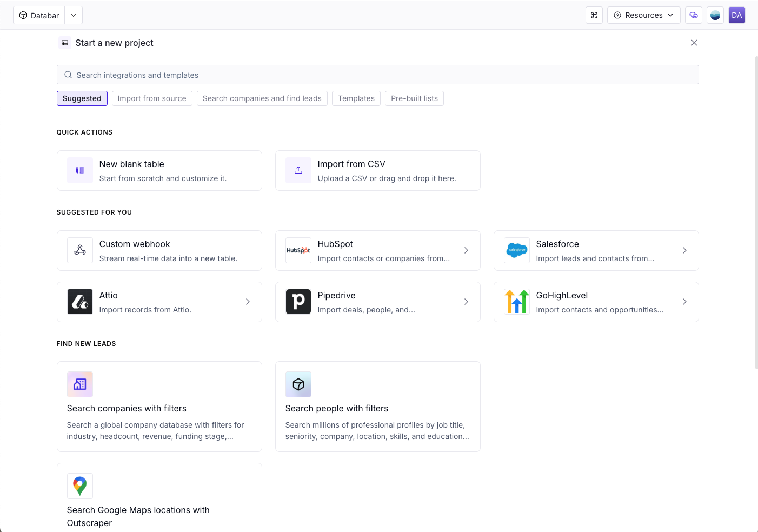This screenshot has height=532, width=758.
Task: Click the Search people cube icon
Action: (x=298, y=384)
